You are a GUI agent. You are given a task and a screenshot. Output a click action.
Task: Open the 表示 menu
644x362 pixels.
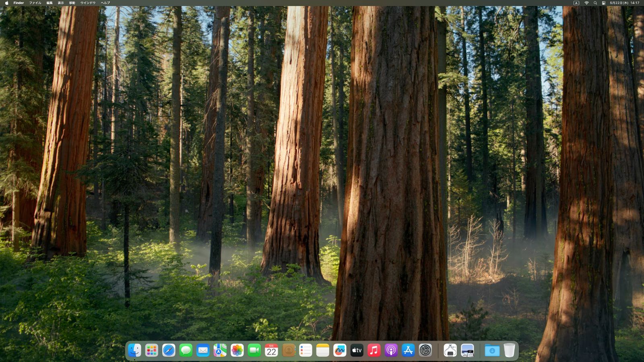pos(61,3)
